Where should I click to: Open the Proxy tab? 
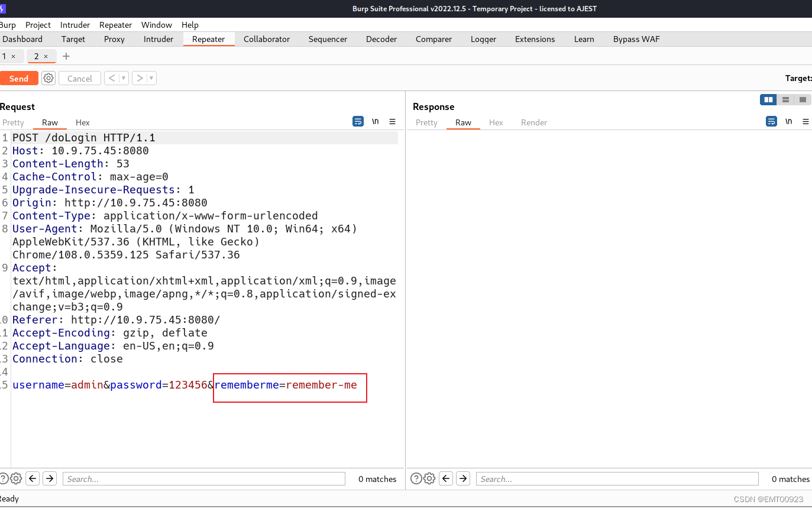pyautogui.click(x=114, y=39)
